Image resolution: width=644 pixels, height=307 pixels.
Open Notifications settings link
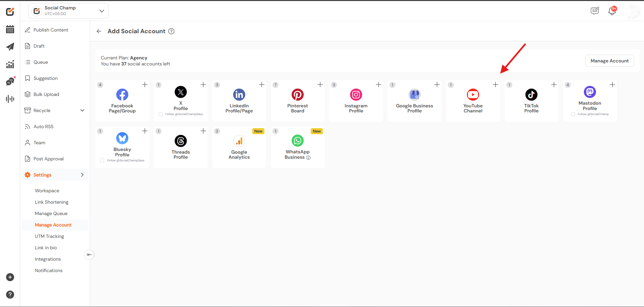[x=49, y=270]
